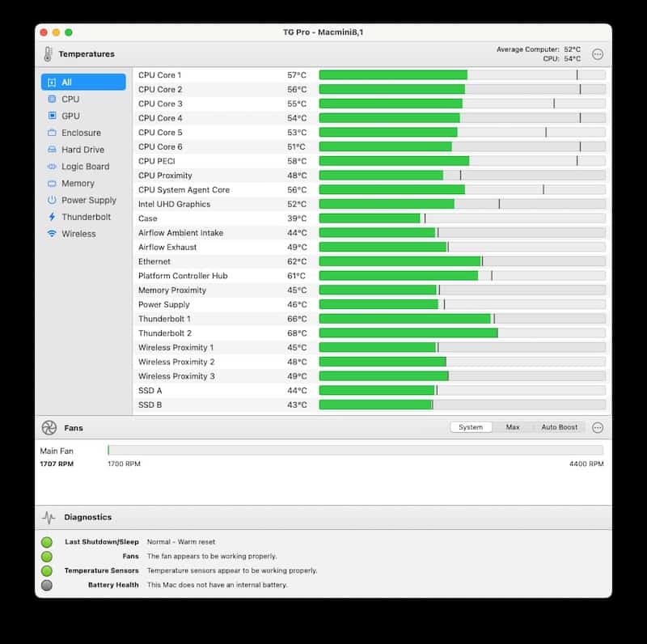Click the Power Supply 46°C sensor row

coord(371,304)
